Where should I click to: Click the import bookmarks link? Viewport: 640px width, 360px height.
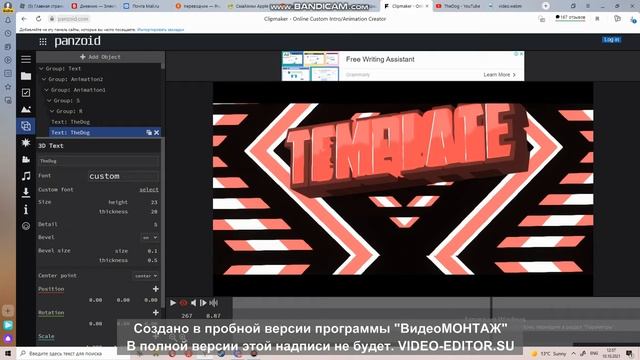pos(160,30)
